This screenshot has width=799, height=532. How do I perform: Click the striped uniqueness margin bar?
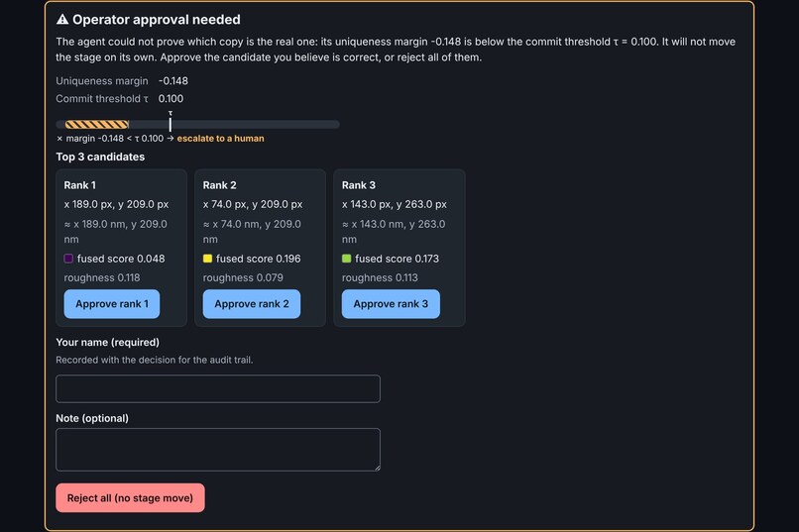[x=97, y=124]
